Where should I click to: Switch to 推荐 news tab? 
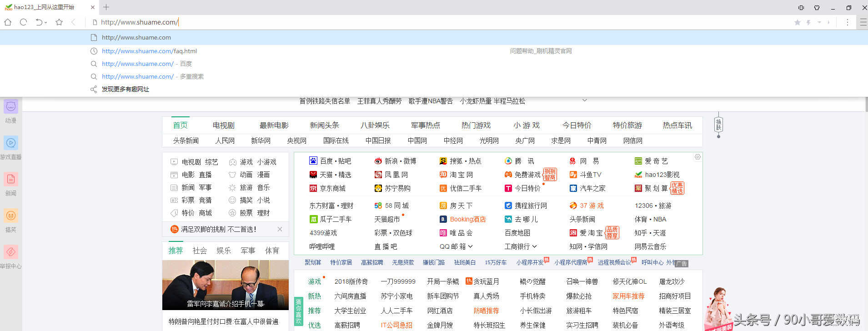click(176, 251)
